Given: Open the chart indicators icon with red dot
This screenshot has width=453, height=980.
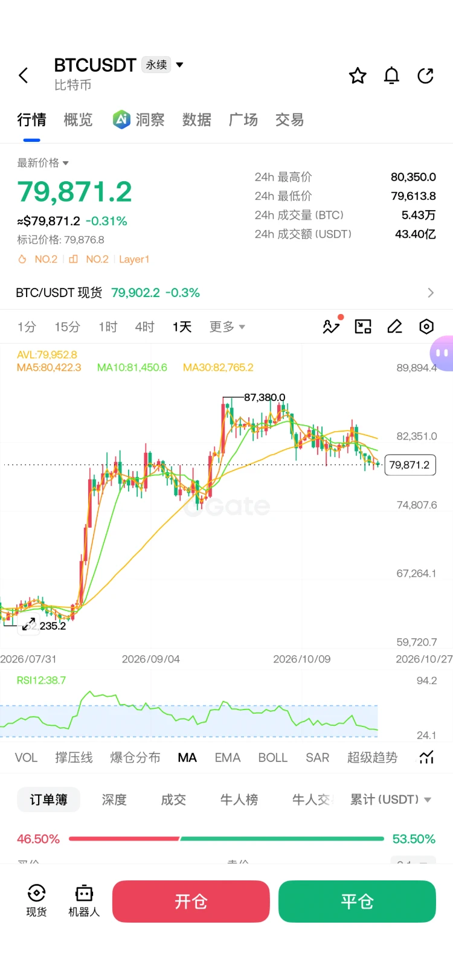Looking at the screenshot, I should 332,326.
